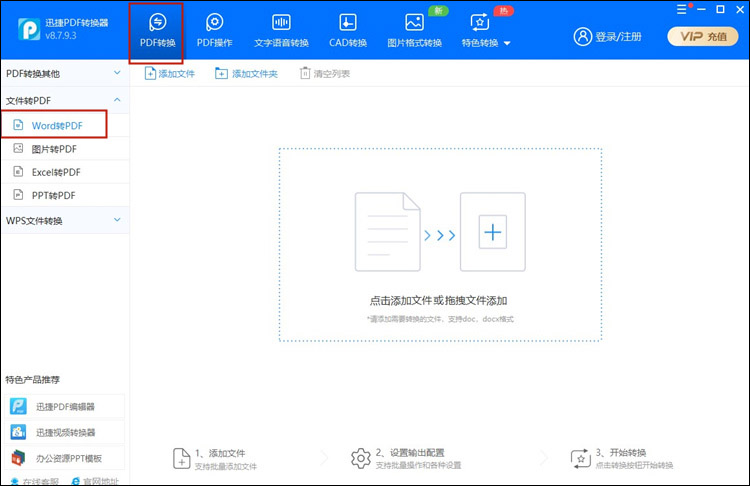Click the 图片转PDF image icon
This screenshot has height=486, width=750.
coord(18,148)
